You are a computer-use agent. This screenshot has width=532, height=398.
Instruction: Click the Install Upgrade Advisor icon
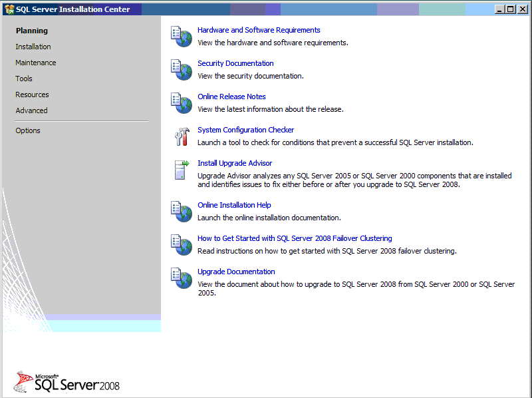click(x=181, y=170)
